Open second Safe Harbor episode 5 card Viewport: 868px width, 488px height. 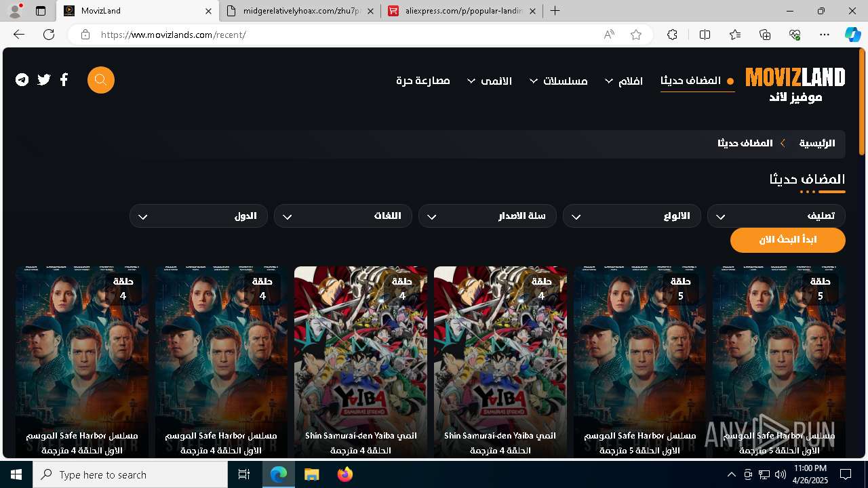point(639,362)
